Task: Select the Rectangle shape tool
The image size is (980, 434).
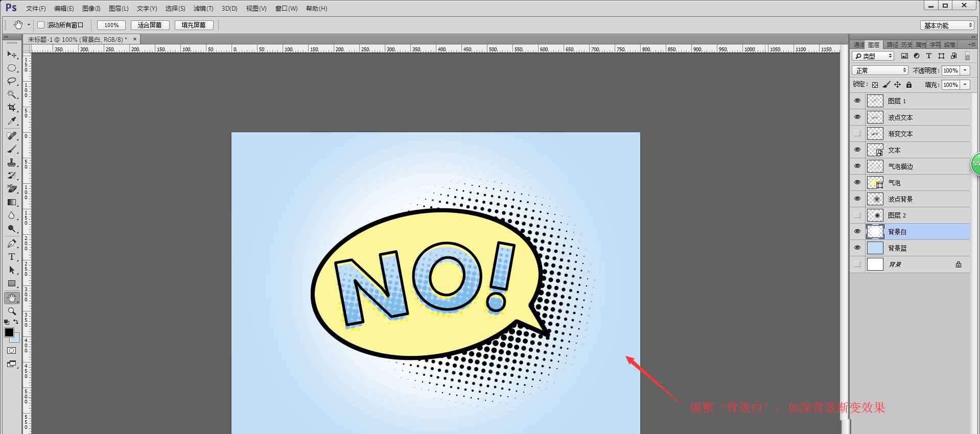Action: pos(12,283)
